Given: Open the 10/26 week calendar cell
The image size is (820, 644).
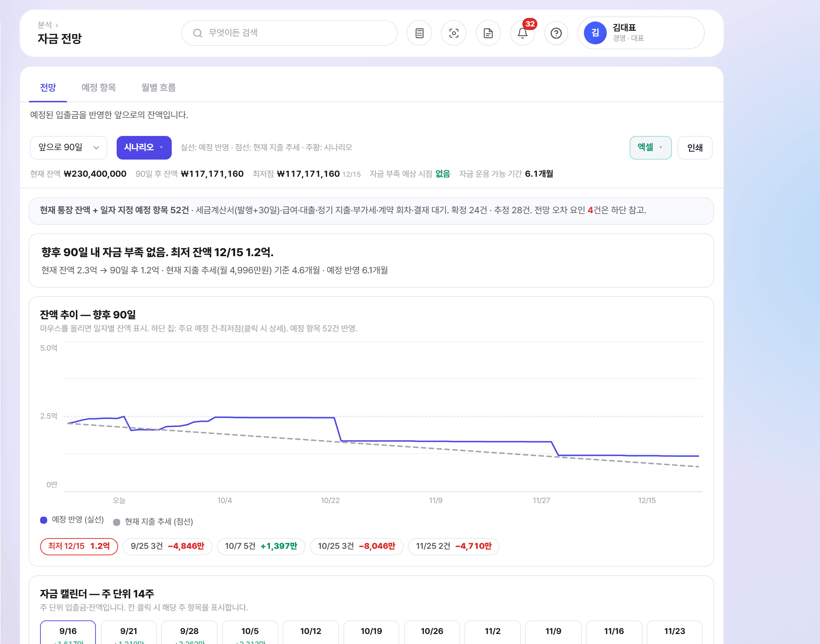Looking at the screenshot, I should pyautogui.click(x=432, y=632).
